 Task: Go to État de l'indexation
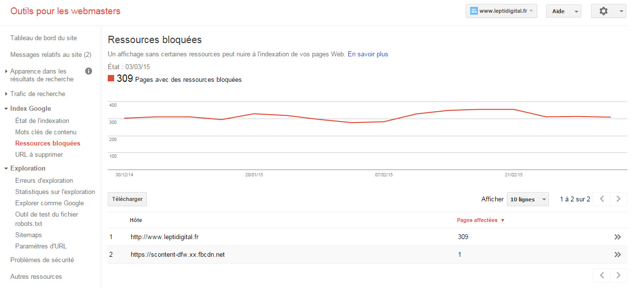pos(42,121)
